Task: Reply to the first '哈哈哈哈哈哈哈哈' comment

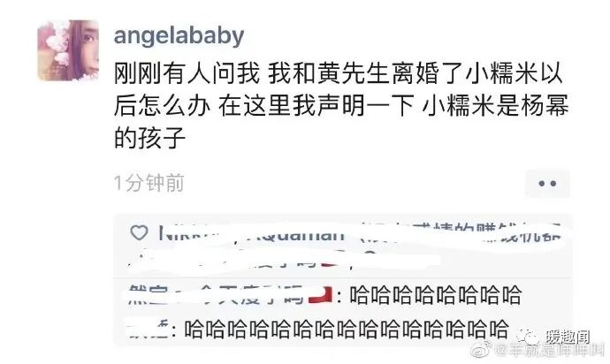Action: (435, 295)
